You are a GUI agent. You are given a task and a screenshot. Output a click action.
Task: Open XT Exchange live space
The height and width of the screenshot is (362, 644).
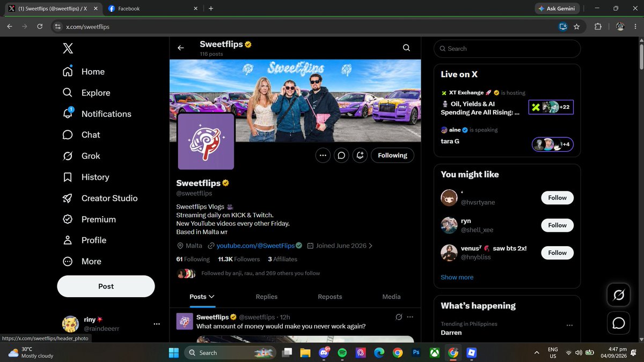(x=480, y=108)
